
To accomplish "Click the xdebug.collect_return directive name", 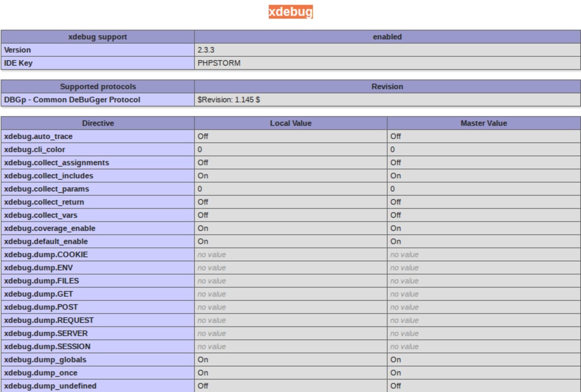I will (x=44, y=202).
